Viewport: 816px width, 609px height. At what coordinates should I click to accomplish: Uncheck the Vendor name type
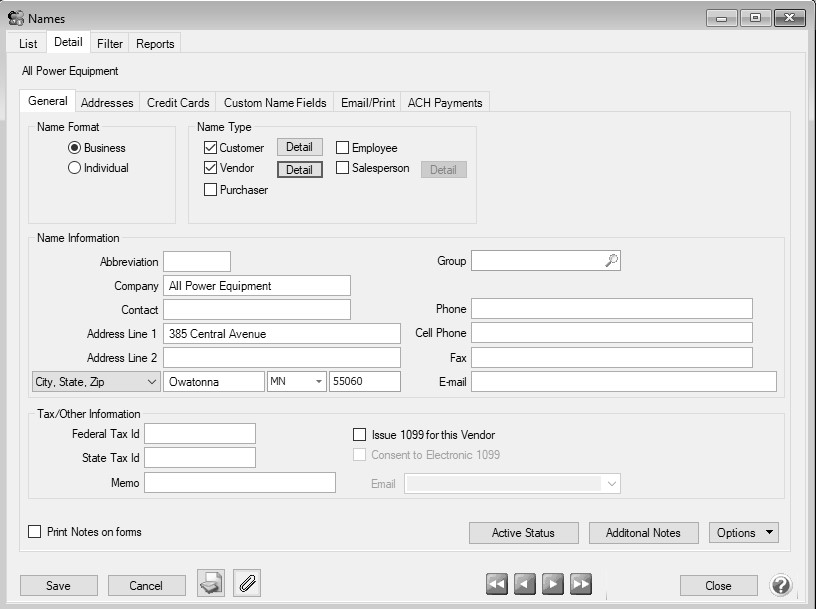click(x=210, y=168)
